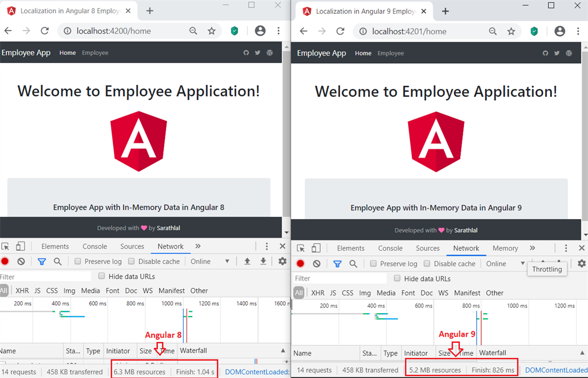Switch to Sources tab in Angular 9 DevTools
Screen dimensions: 588x378
pos(427,248)
